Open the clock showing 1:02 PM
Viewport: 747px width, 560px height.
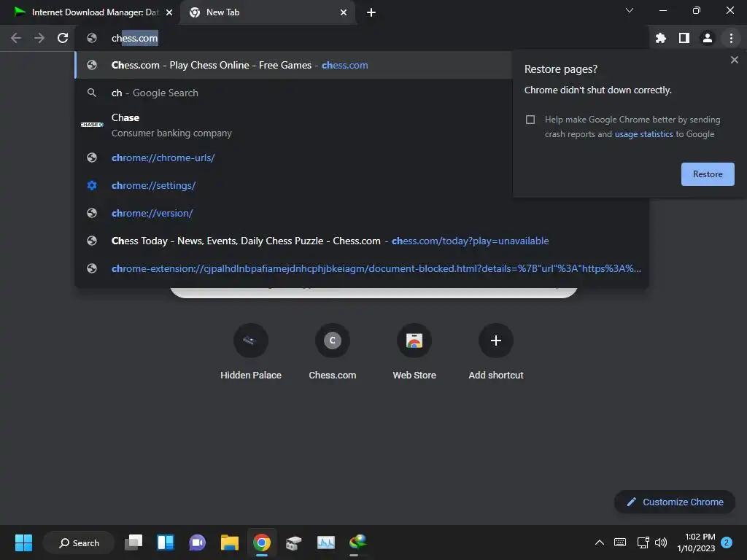pyautogui.click(x=696, y=542)
